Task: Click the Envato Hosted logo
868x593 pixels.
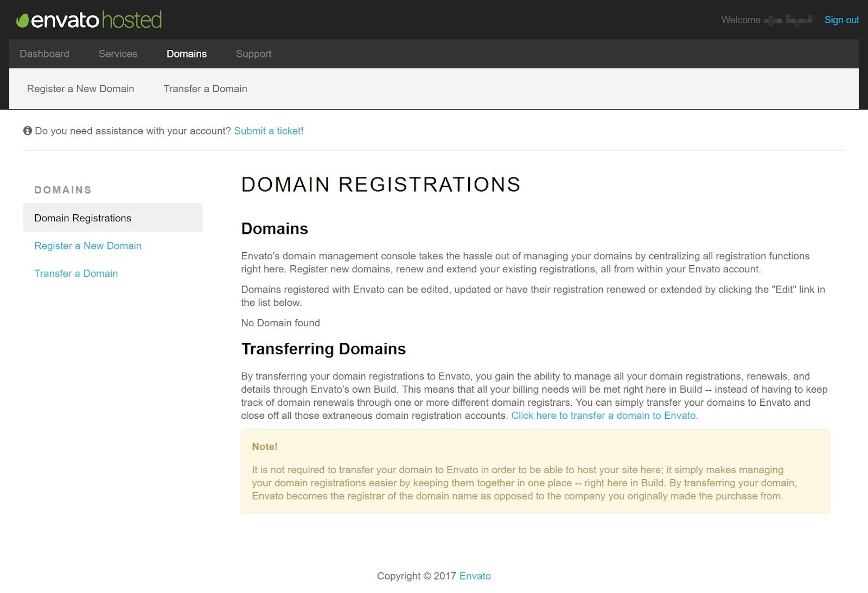Action: click(89, 20)
